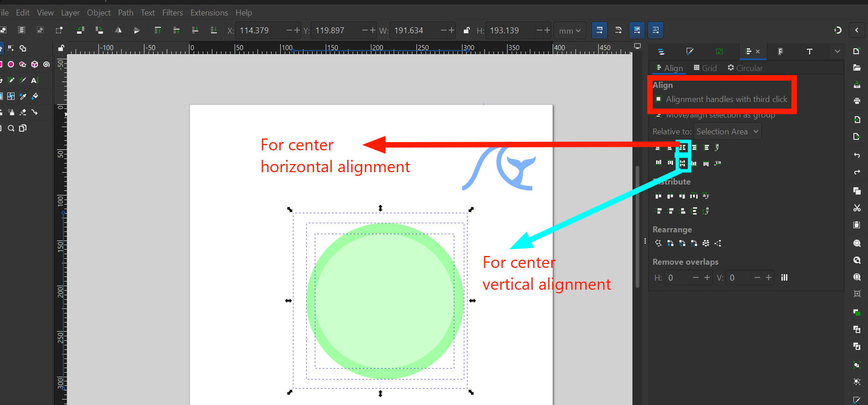The height and width of the screenshot is (405, 868).
Task: Open the Extensions menu
Action: click(209, 13)
